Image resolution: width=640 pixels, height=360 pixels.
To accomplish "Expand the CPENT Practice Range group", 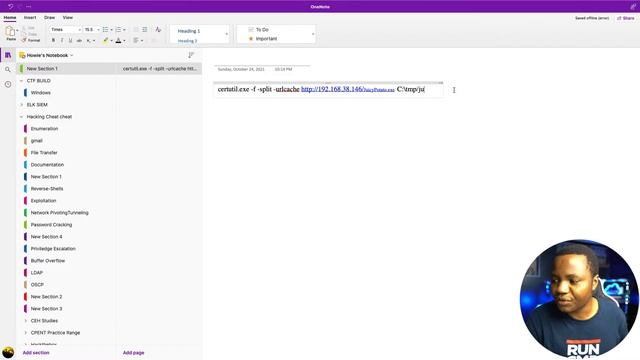I will pos(26,333).
